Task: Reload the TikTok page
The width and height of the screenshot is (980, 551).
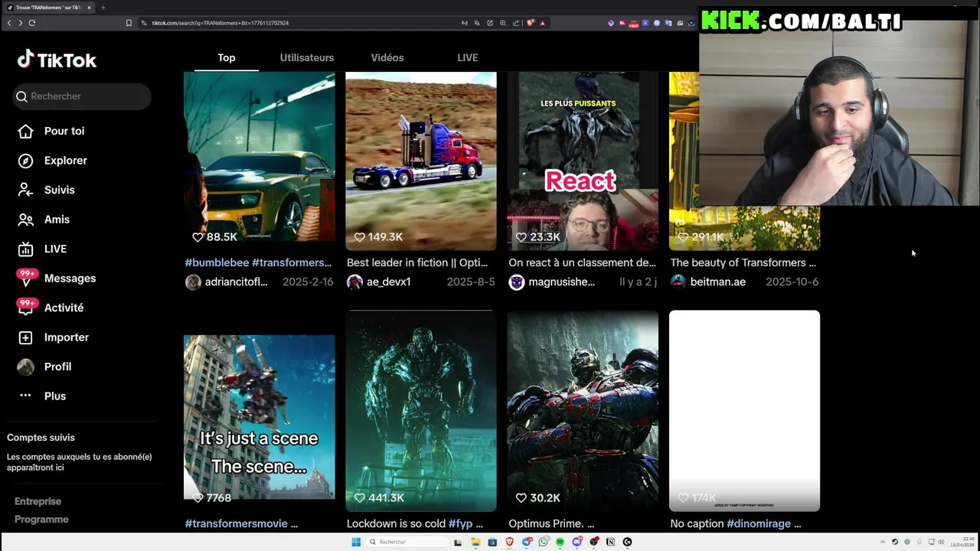Action: pos(31,23)
